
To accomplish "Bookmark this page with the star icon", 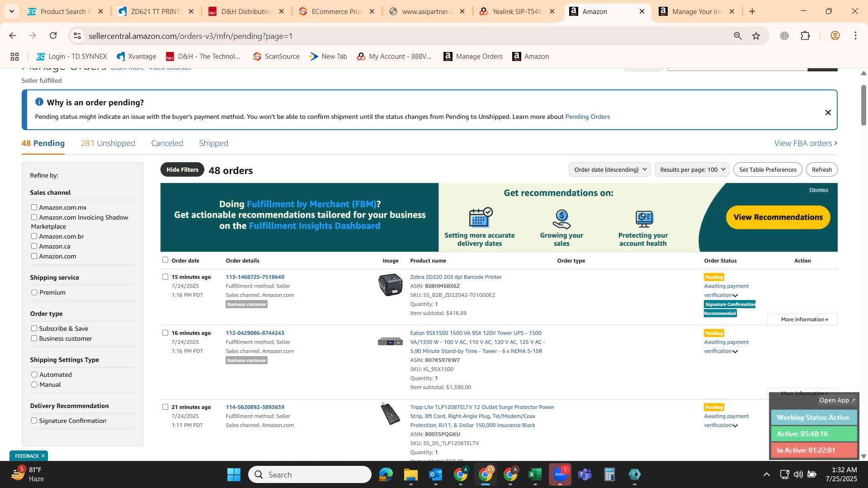I will tap(756, 36).
